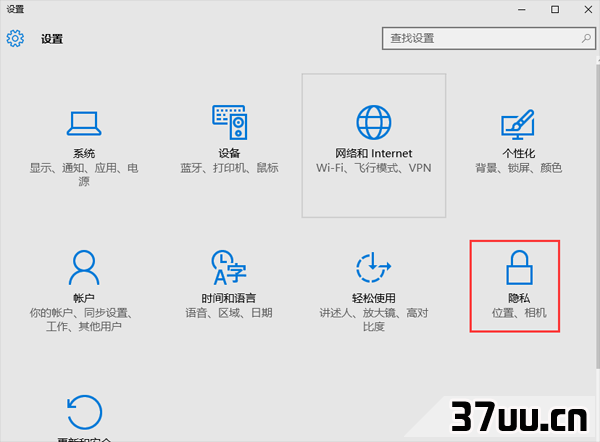The height and width of the screenshot is (442, 600).
Task: Open the 个性化 monitor and brush icon
Action: 518,124
